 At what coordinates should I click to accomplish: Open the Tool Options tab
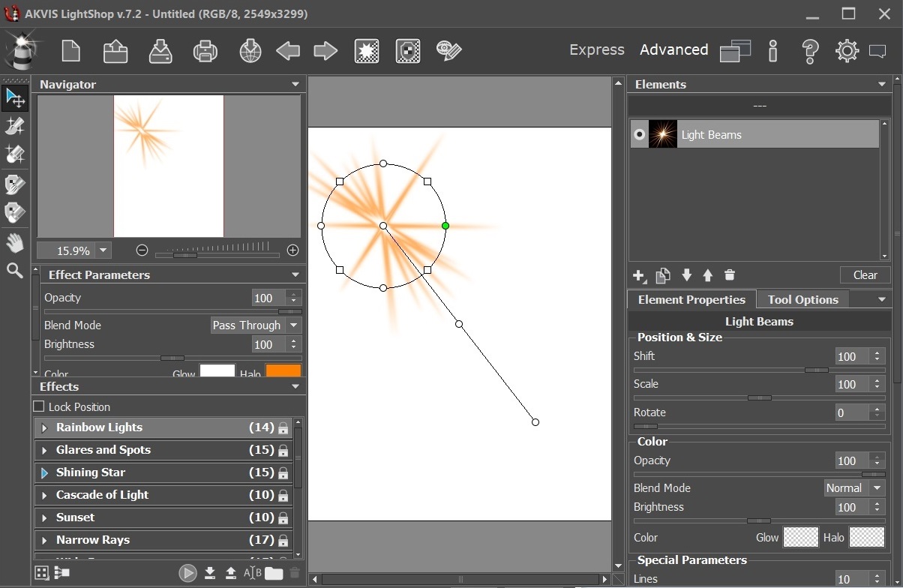pos(803,299)
